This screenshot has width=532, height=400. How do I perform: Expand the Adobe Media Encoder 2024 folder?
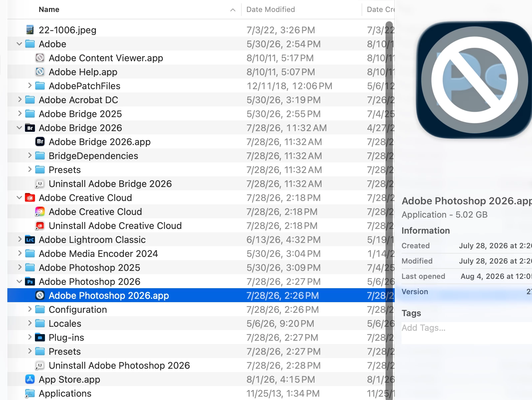click(x=20, y=253)
